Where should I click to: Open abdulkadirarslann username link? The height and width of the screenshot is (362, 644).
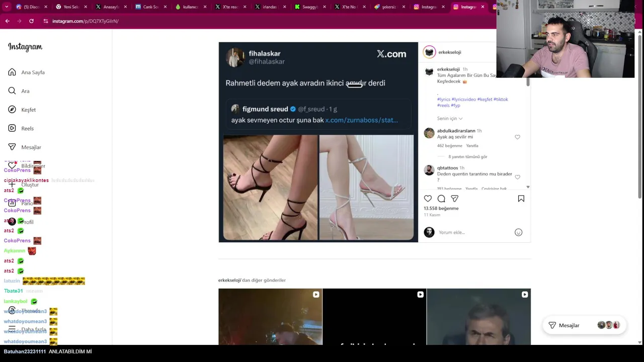pyautogui.click(x=456, y=131)
